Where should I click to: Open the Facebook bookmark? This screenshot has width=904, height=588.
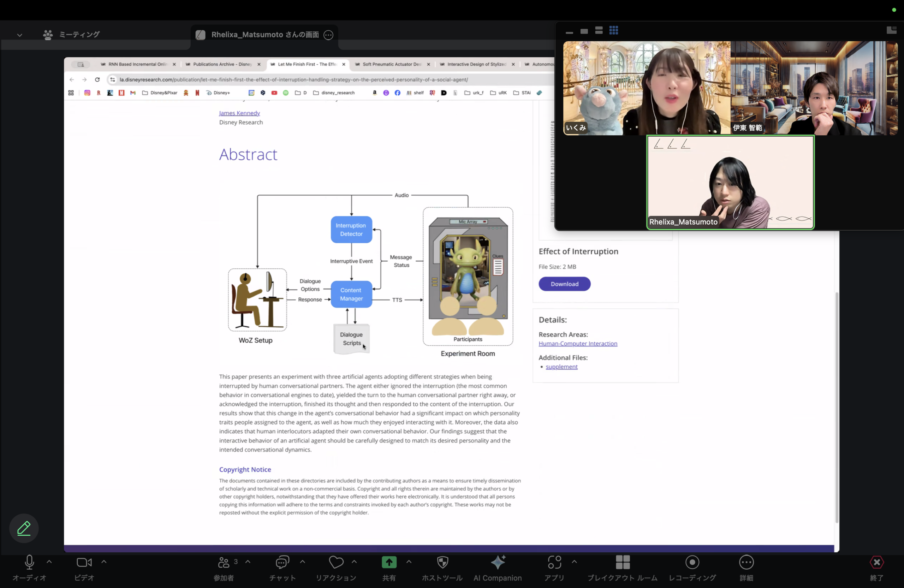397,93
